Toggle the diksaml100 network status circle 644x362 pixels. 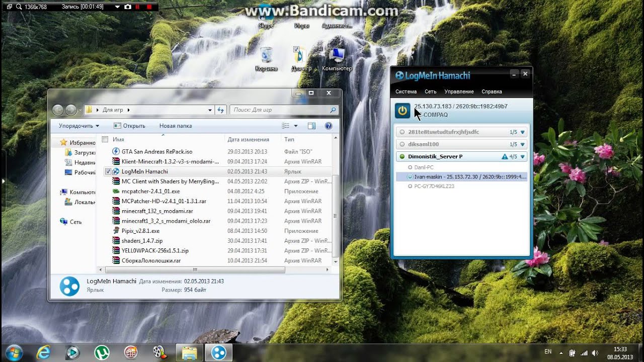click(x=402, y=144)
